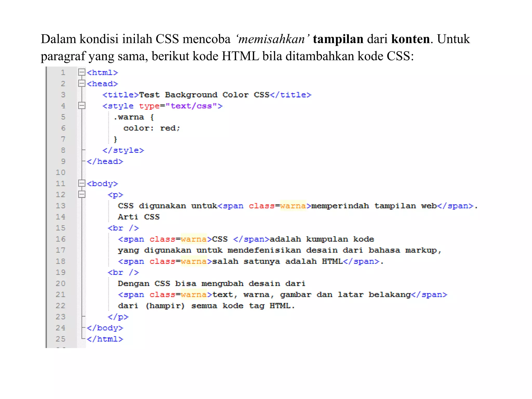Click line number 9 in the gutter
Image resolution: width=532 pixels, height=399 pixels.
coord(63,161)
